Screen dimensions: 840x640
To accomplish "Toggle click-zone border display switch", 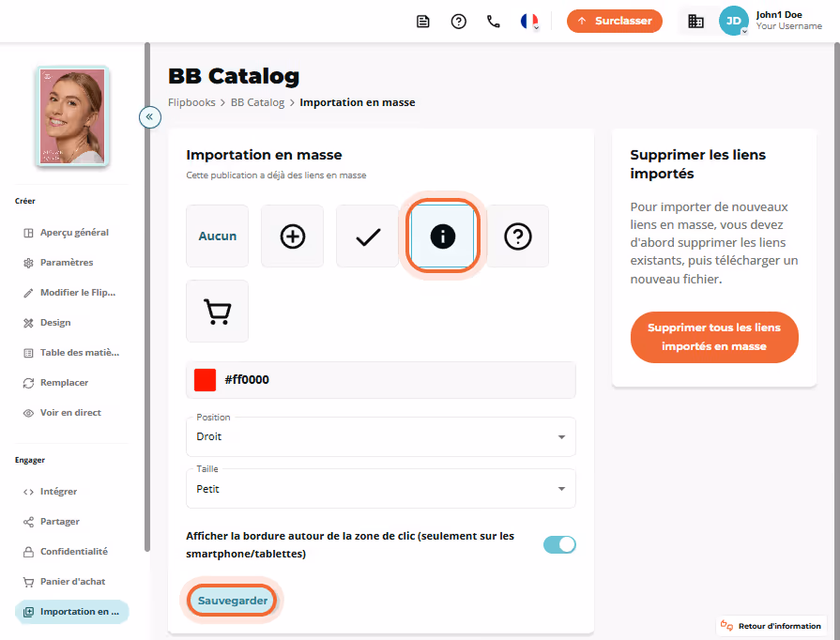I will (x=559, y=544).
